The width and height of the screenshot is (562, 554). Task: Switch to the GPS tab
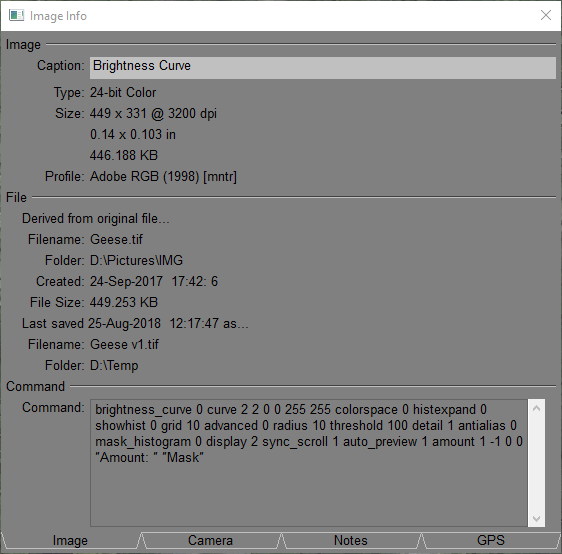pos(491,540)
